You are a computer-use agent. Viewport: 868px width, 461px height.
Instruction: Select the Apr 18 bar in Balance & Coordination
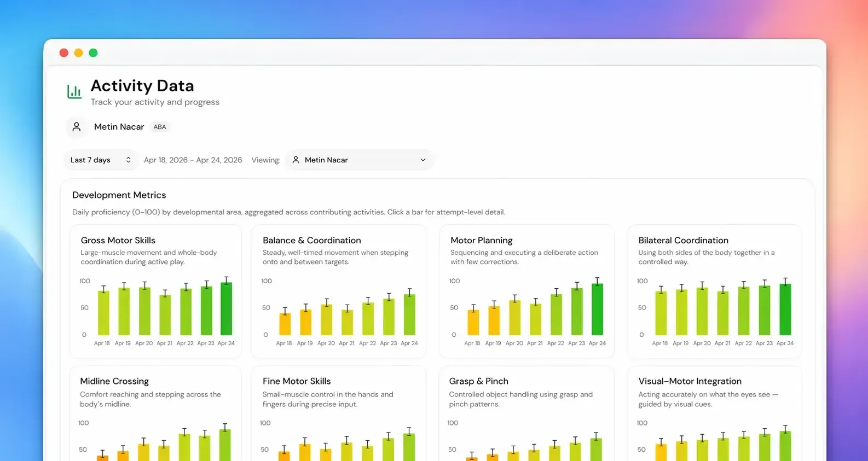coord(285,324)
